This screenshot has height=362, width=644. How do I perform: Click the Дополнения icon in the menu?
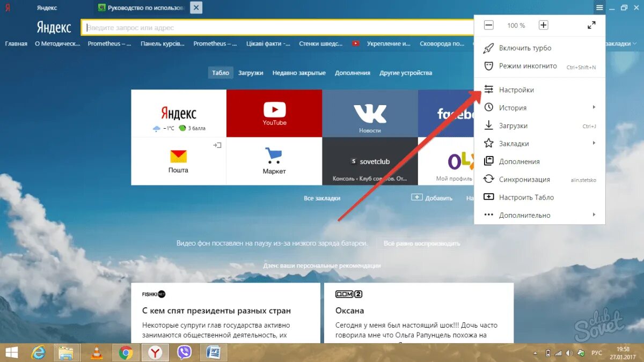coord(488,161)
